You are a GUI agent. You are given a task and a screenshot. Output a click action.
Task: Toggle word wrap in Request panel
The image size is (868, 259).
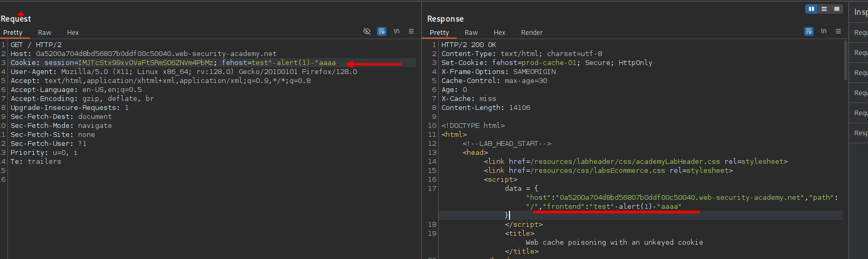point(382,32)
